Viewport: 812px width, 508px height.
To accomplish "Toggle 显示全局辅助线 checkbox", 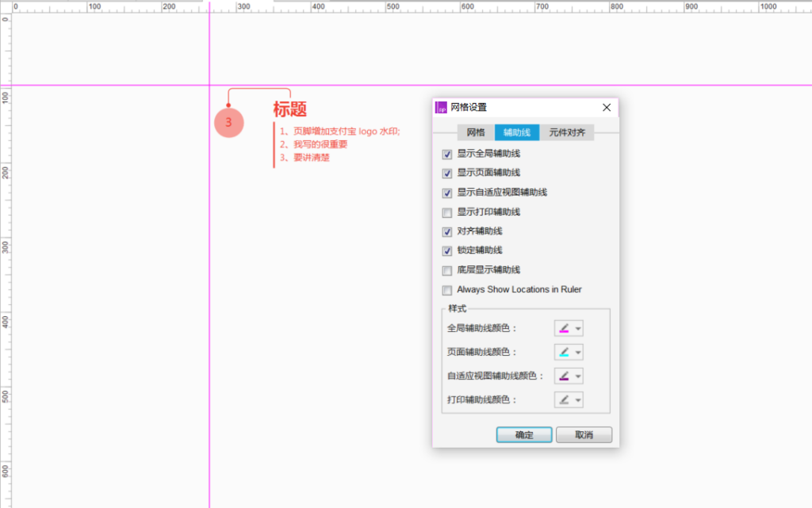I will click(x=447, y=155).
